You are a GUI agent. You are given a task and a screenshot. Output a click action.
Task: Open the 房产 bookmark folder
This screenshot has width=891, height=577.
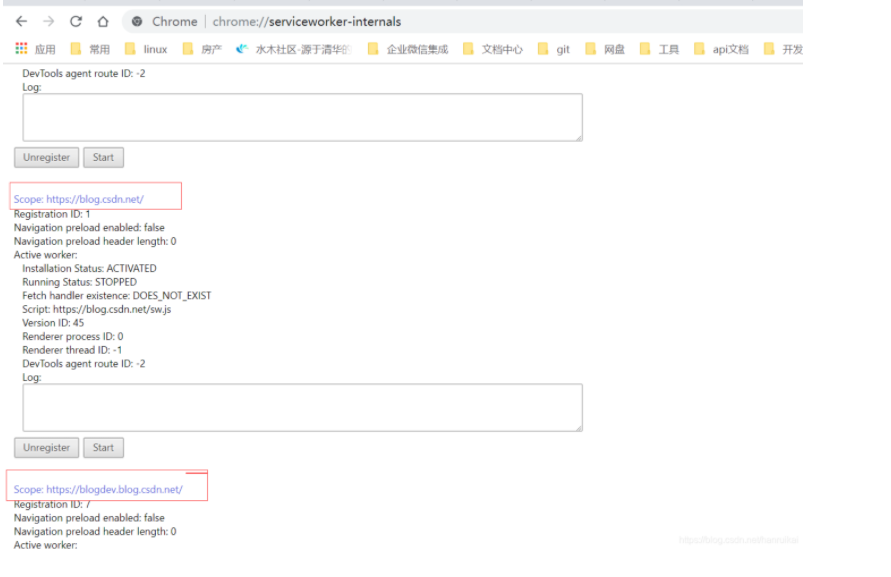coord(202,49)
